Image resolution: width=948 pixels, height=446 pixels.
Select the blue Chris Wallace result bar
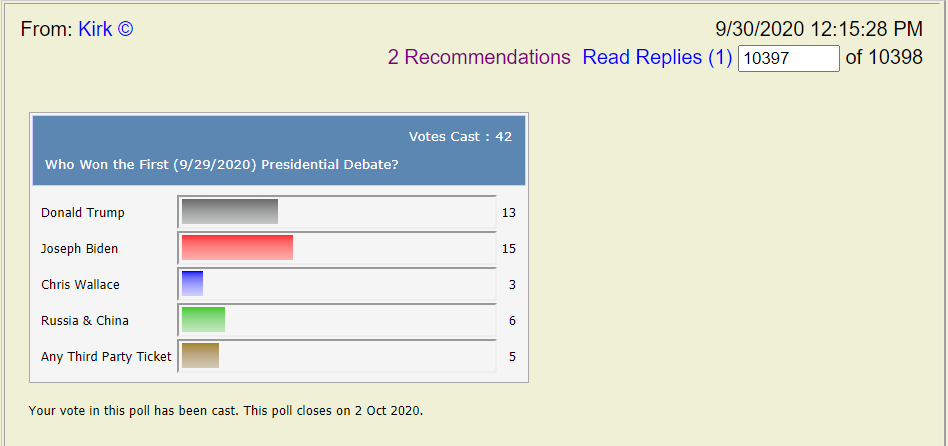click(x=192, y=284)
